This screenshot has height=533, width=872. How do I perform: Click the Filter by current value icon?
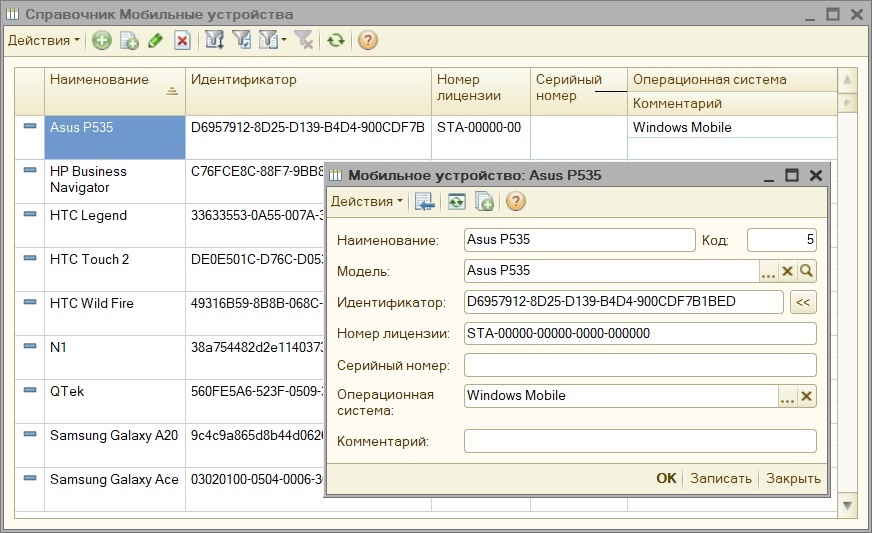point(241,40)
